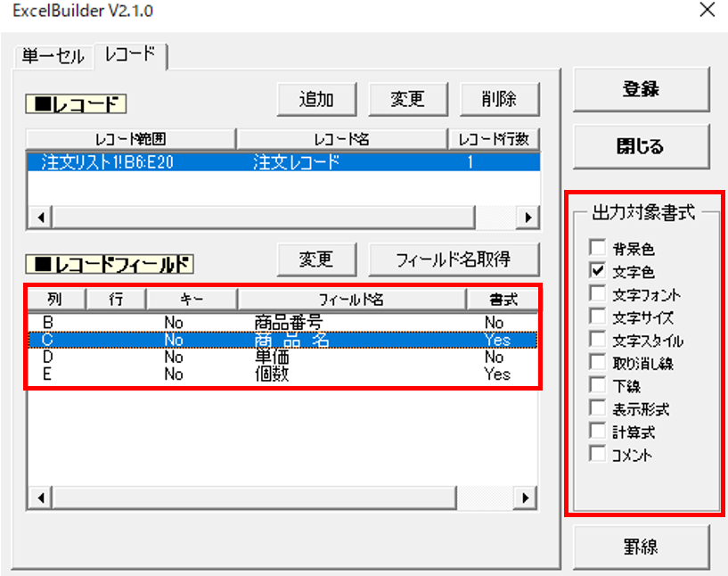
Task: Uncheck the 文字色 checkbox
Action: [598, 271]
